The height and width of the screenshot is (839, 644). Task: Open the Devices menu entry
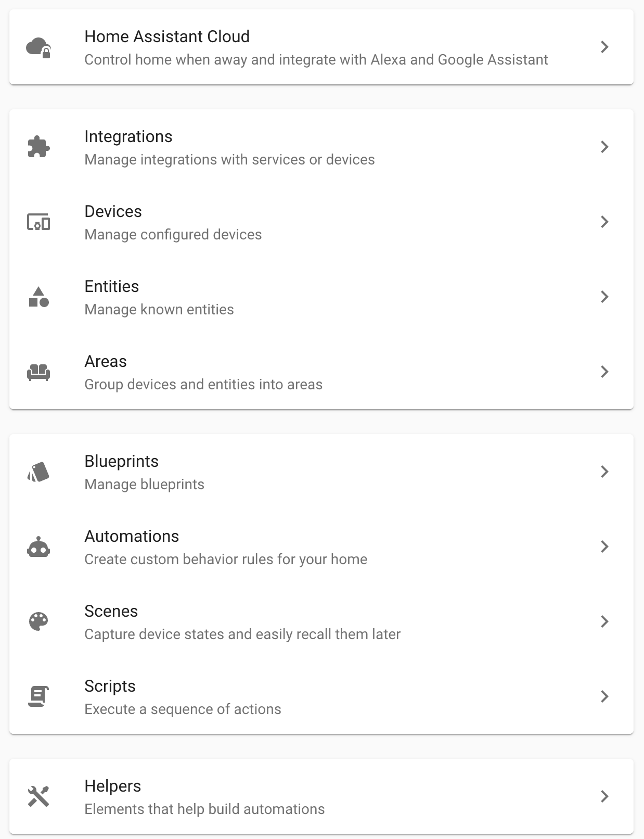pyautogui.click(x=321, y=222)
